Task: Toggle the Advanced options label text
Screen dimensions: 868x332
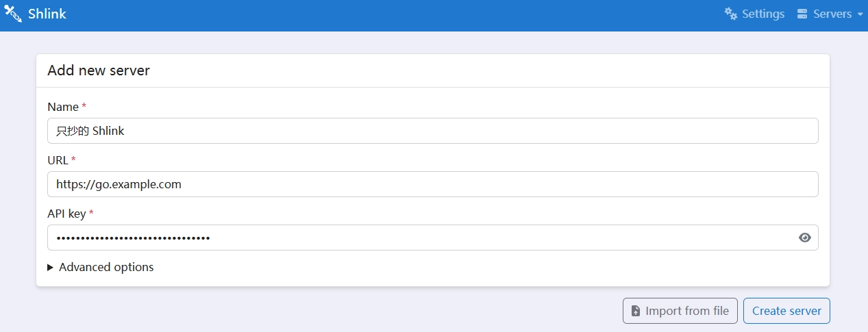Action: click(x=106, y=267)
